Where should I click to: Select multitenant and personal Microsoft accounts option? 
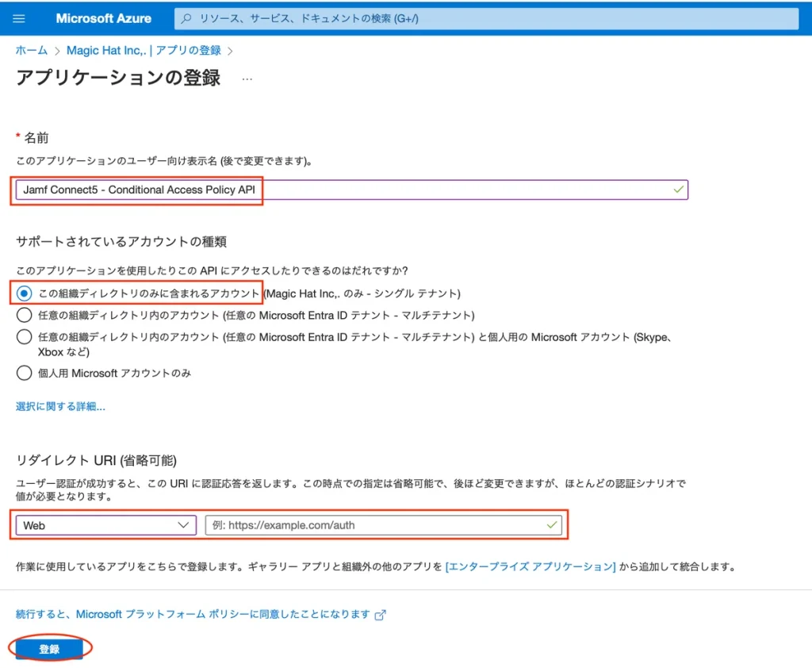tap(25, 337)
